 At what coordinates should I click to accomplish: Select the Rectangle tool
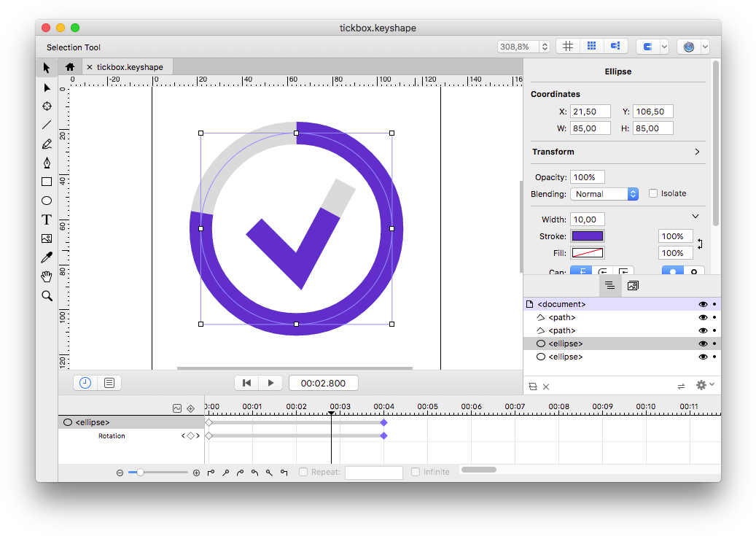tap(46, 182)
